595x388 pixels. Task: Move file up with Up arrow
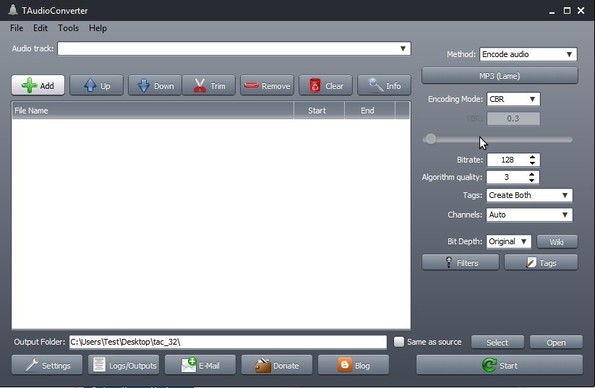point(97,85)
